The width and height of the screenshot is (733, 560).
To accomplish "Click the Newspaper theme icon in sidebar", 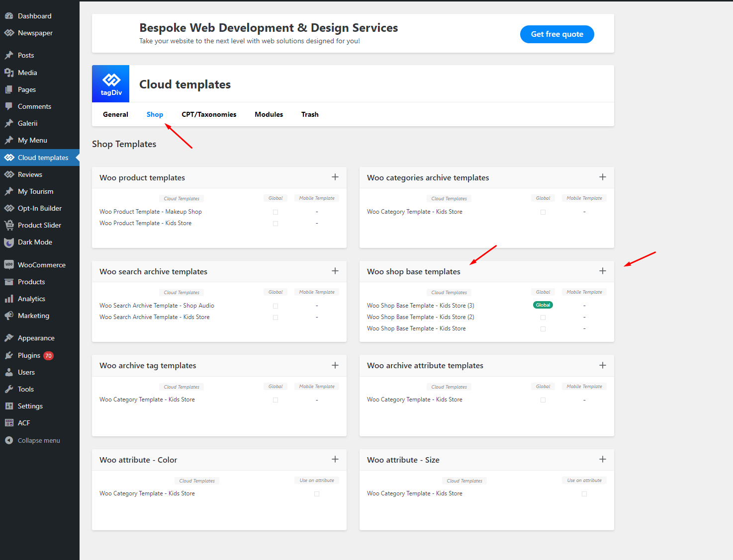I will tap(9, 33).
